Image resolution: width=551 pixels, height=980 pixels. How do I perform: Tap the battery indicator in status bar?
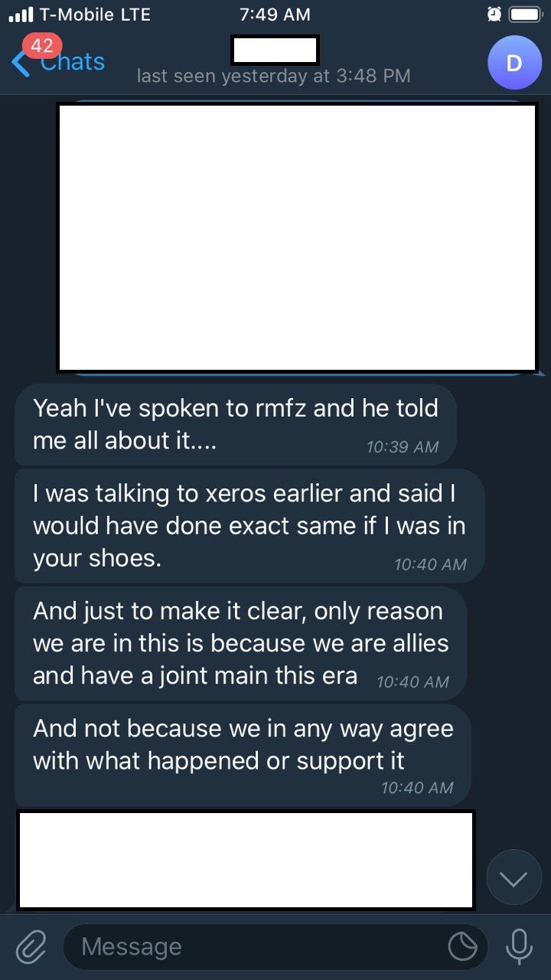pos(526,15)
